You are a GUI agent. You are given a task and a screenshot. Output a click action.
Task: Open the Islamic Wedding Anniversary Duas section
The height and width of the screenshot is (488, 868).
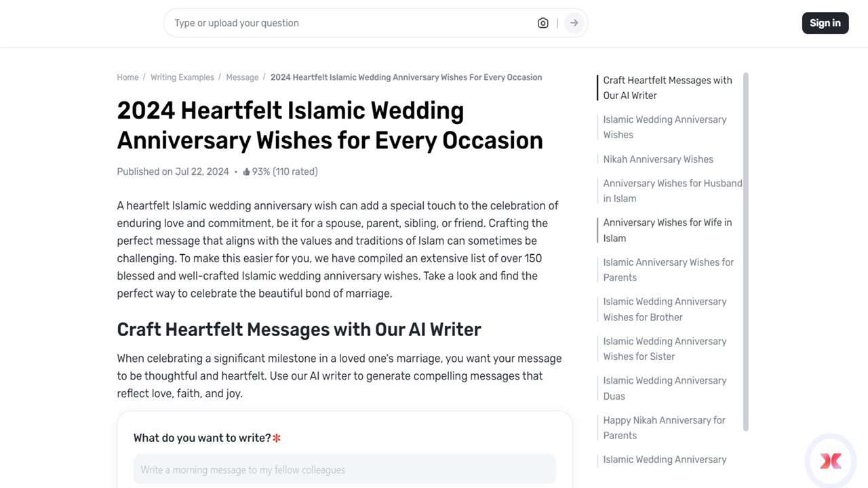pos(665,388)
